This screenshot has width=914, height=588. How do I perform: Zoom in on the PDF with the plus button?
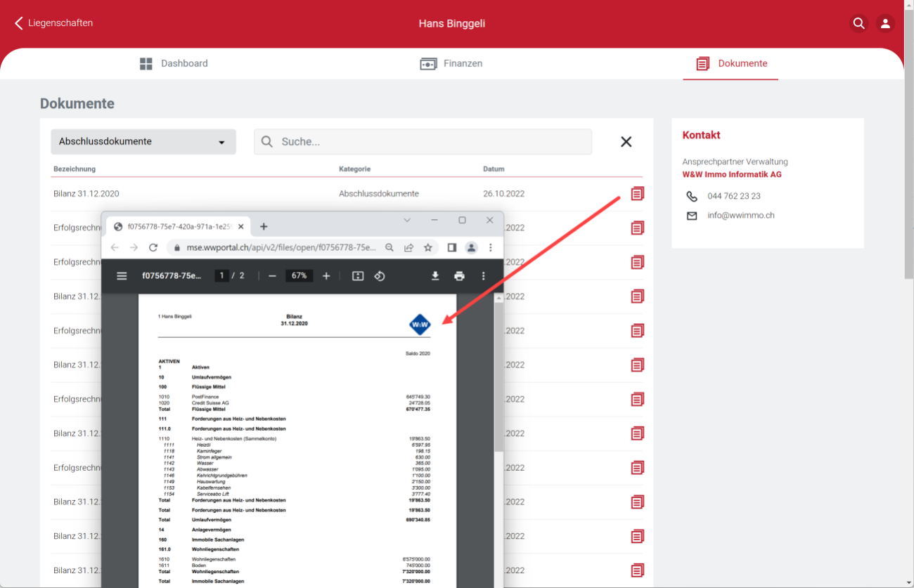pyautogui.click(x=326, y=276)
